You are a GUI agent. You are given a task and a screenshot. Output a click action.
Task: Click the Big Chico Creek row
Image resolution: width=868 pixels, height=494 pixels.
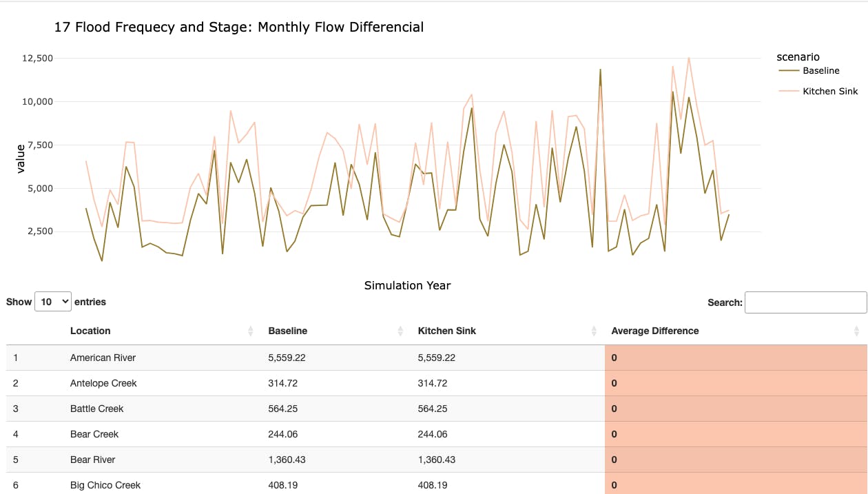click(105, 485)
